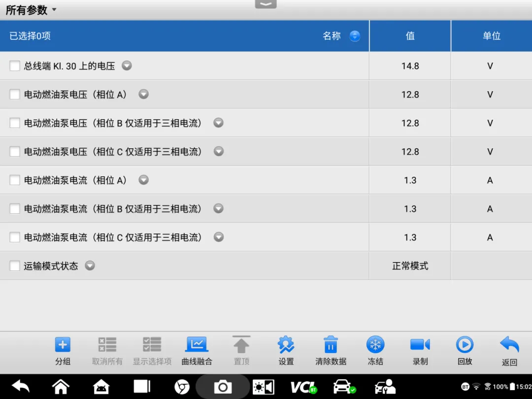532x399 pixels.
Task: Open 曲线融合 curve merge chart
Action: tap(197, 345)
